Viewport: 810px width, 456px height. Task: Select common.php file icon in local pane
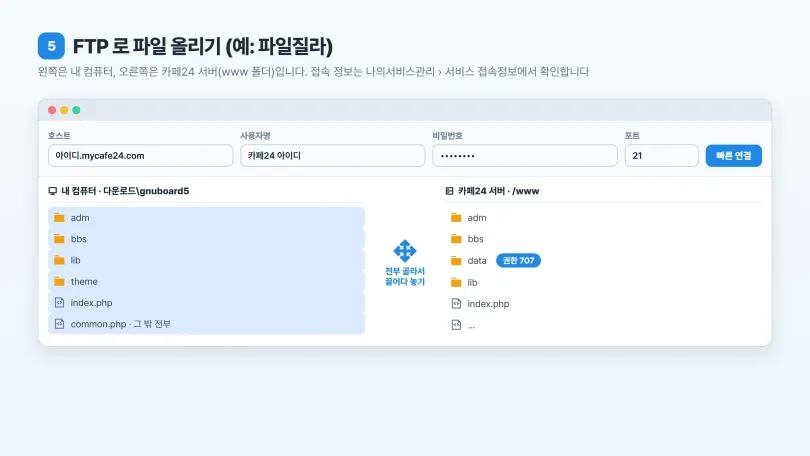(x=59, y=324)
